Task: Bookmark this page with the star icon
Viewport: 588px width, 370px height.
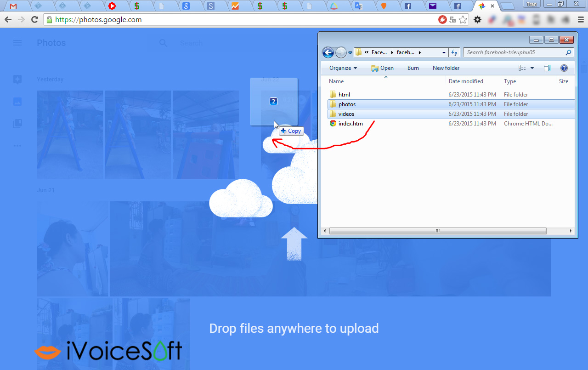Action: tap(463, 20)
